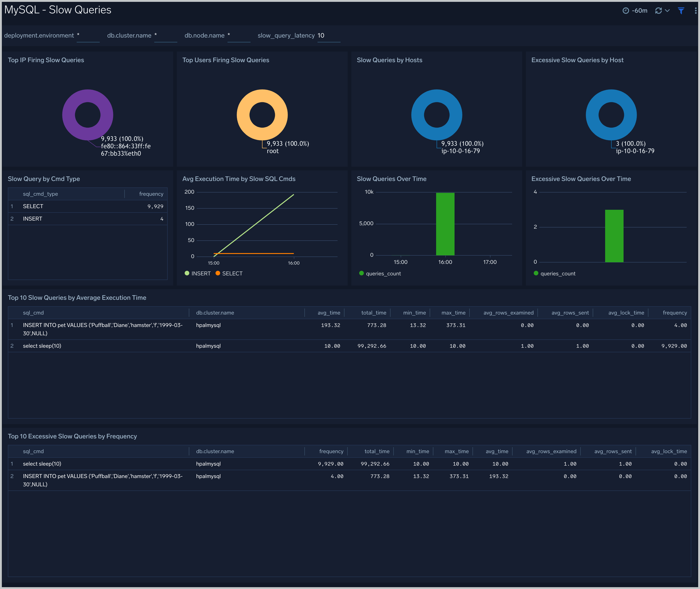Select 'select sleep(10)' row in Average Execution table

click(x=349, y=346)
